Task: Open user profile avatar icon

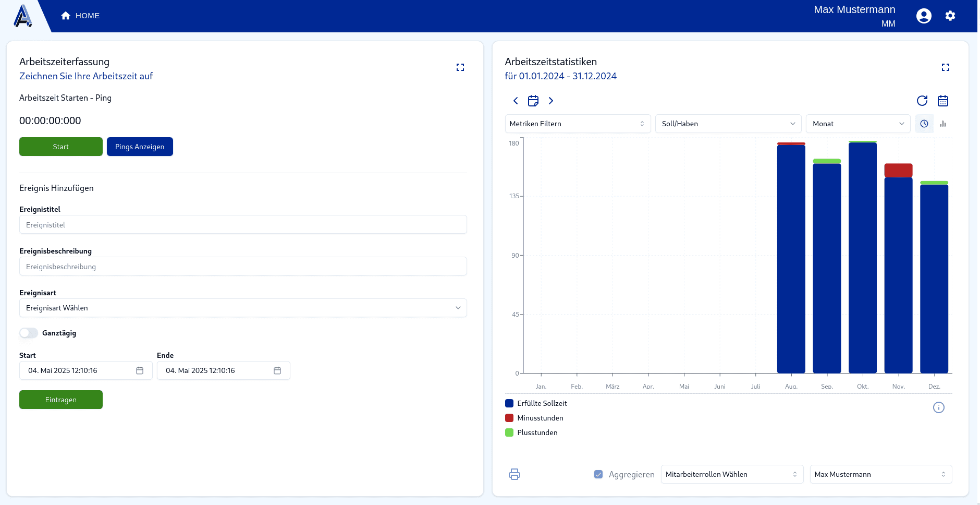Action: tap(924, 16)
